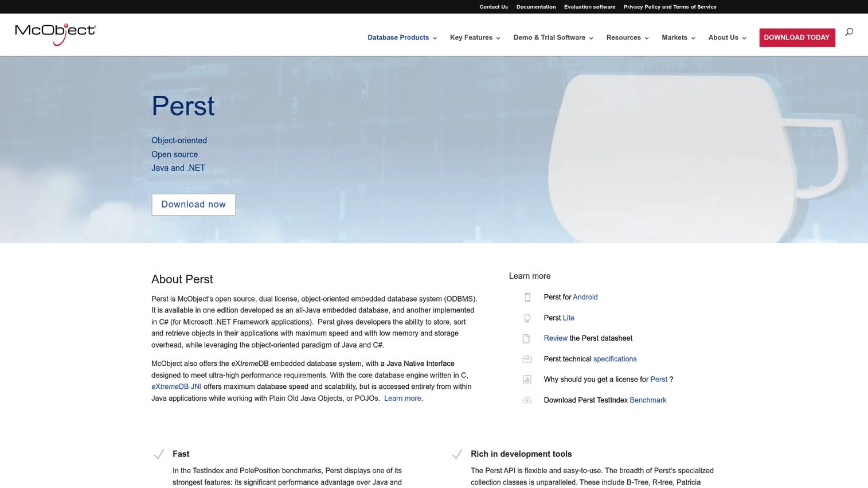Click the McObject logo

coord(56,34)
